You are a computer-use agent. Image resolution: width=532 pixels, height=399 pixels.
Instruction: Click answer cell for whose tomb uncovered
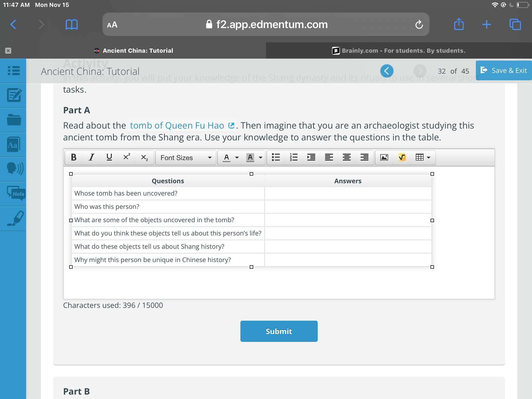coord(348,194)
